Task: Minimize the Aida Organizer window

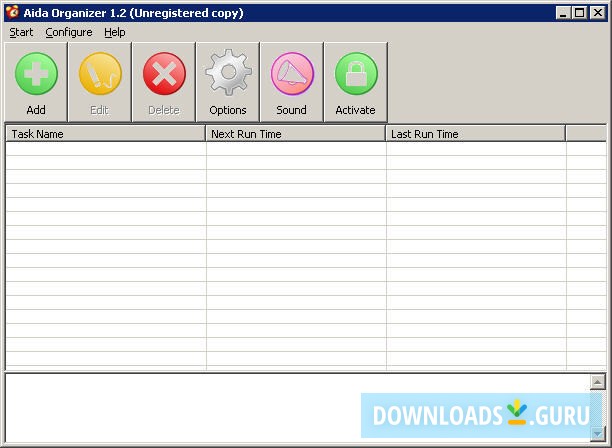Action: [x=563, y=13]
